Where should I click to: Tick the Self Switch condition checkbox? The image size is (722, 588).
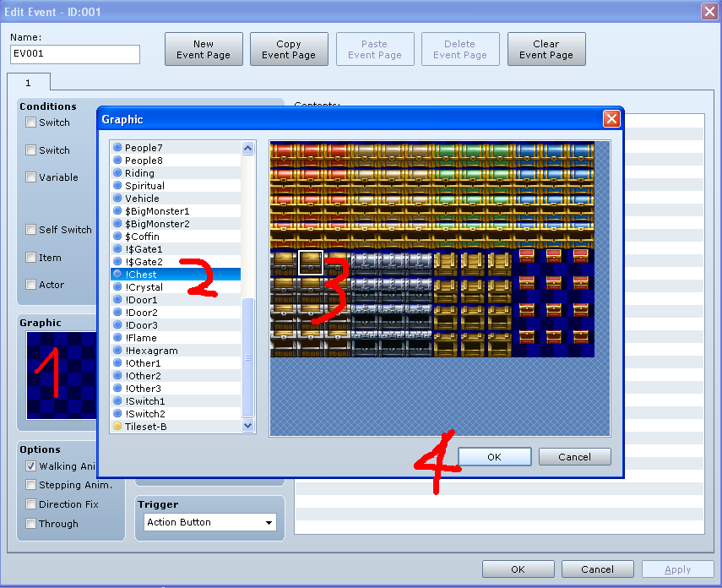click(31, 230)
